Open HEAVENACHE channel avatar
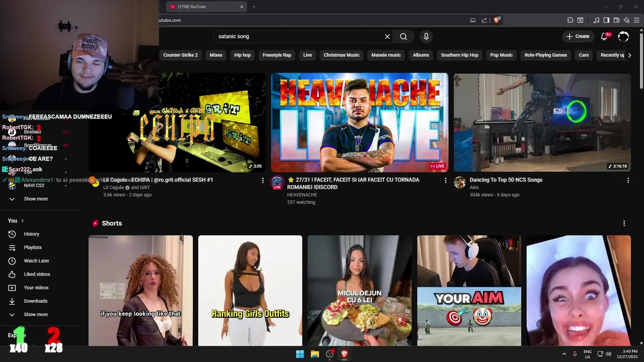Image resolution: width=644 pixels, height=362 pixels. pyautogui.click(x=277, y=183)
